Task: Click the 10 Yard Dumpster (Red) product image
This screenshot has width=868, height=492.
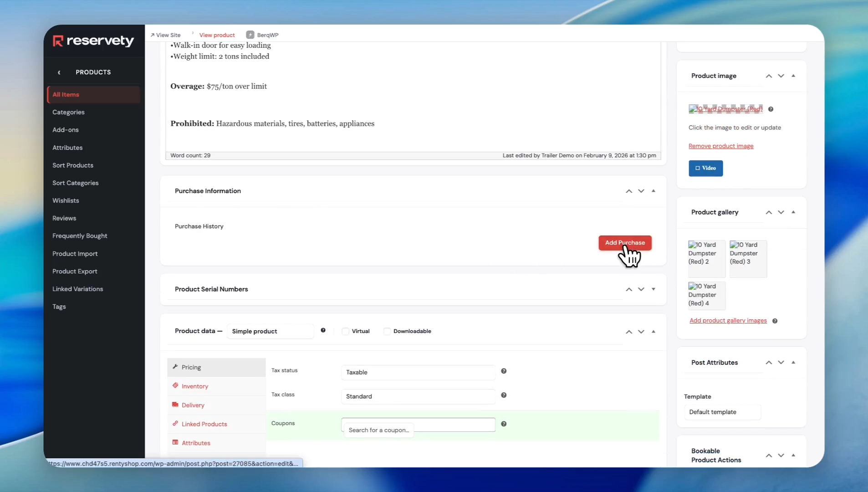Action: pyautogui.click(x=725, y=109)
